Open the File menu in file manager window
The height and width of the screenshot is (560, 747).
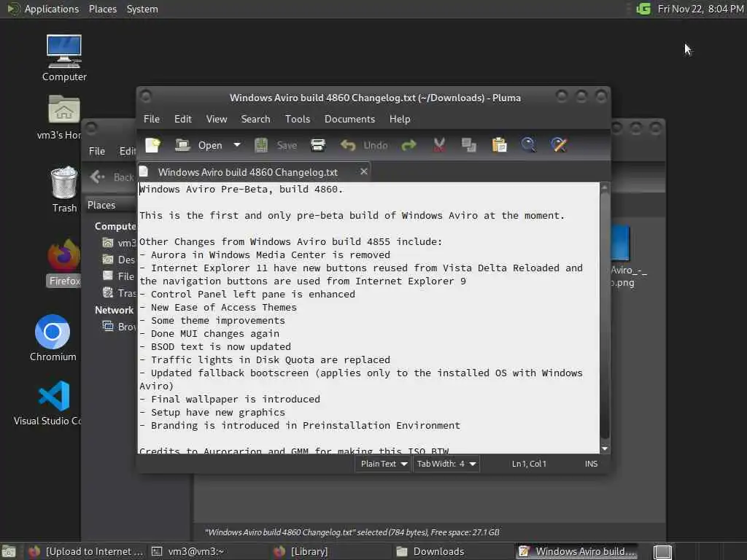[x=97, y=151]
